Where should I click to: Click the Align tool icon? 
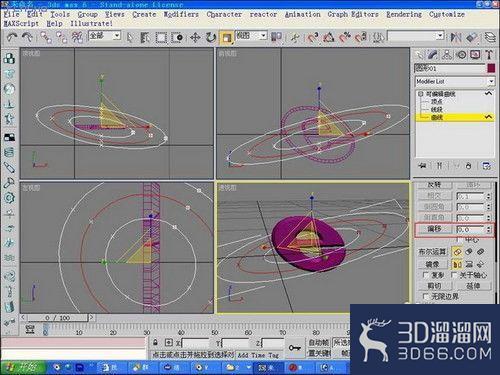pos(472,37)
